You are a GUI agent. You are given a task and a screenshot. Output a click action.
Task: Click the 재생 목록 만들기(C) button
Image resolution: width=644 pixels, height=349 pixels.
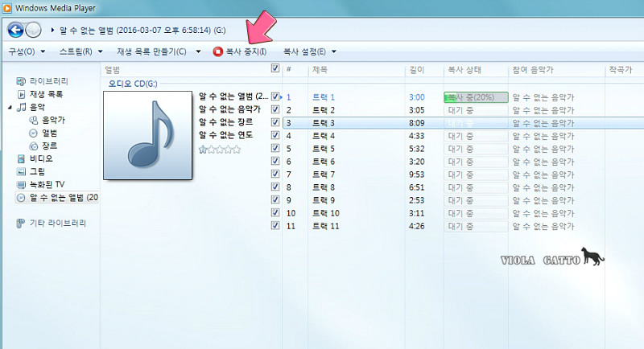[x=151, y=51]
